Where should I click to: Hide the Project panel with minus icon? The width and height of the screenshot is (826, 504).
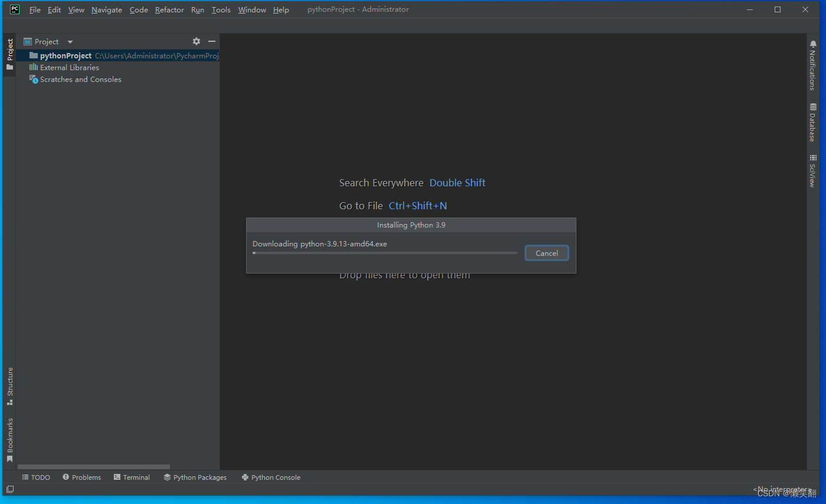[212, 41]
